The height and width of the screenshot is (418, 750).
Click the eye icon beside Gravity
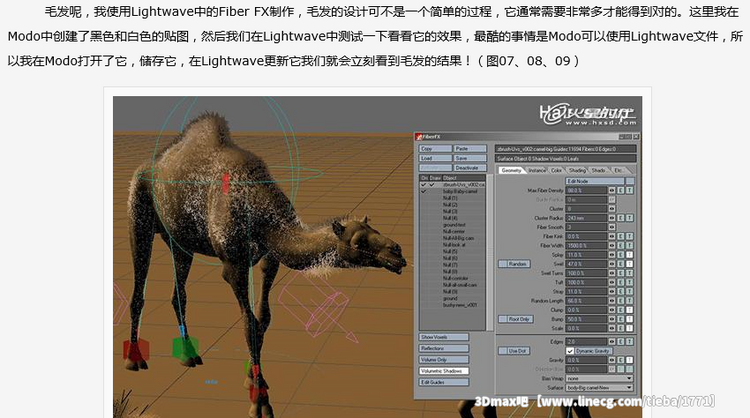(611, 360)
